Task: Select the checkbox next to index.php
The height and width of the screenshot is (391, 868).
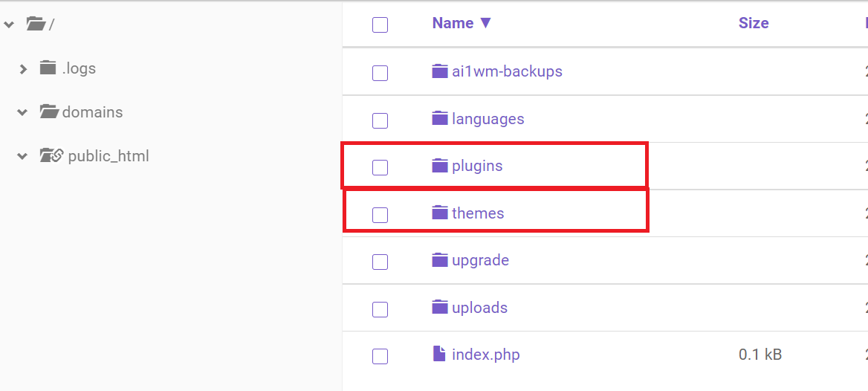Action: coord(380,356)
